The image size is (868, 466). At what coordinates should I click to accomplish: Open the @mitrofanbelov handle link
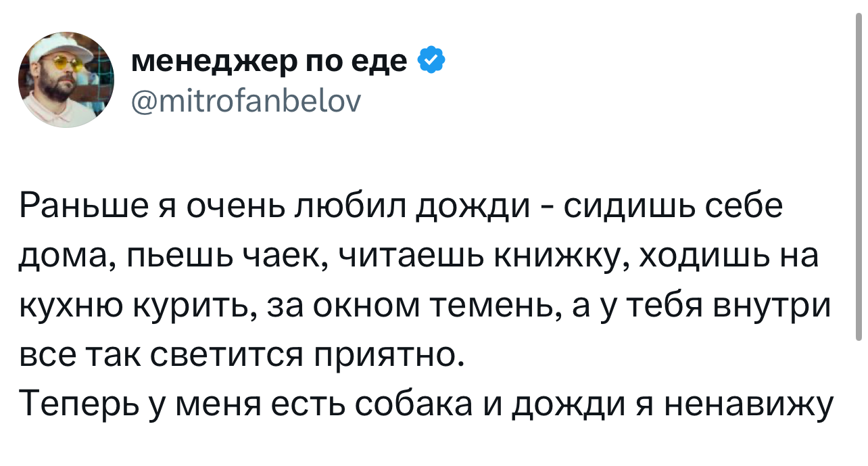(x=245, y=102)
